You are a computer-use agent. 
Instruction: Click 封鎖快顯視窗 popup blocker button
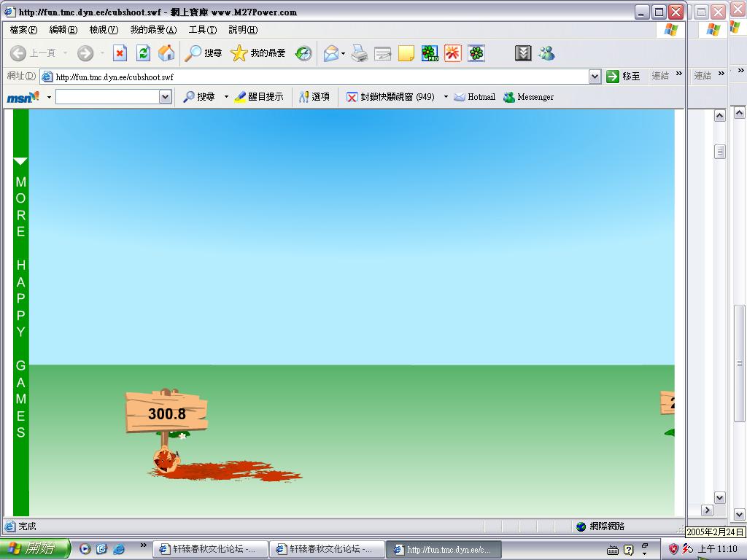[x=391, y=97]
